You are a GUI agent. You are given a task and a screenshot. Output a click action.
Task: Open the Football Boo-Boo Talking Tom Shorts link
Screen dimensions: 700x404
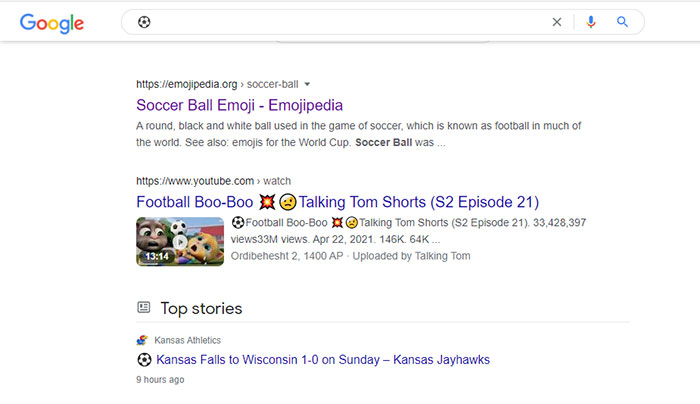(x=337, y=202)
